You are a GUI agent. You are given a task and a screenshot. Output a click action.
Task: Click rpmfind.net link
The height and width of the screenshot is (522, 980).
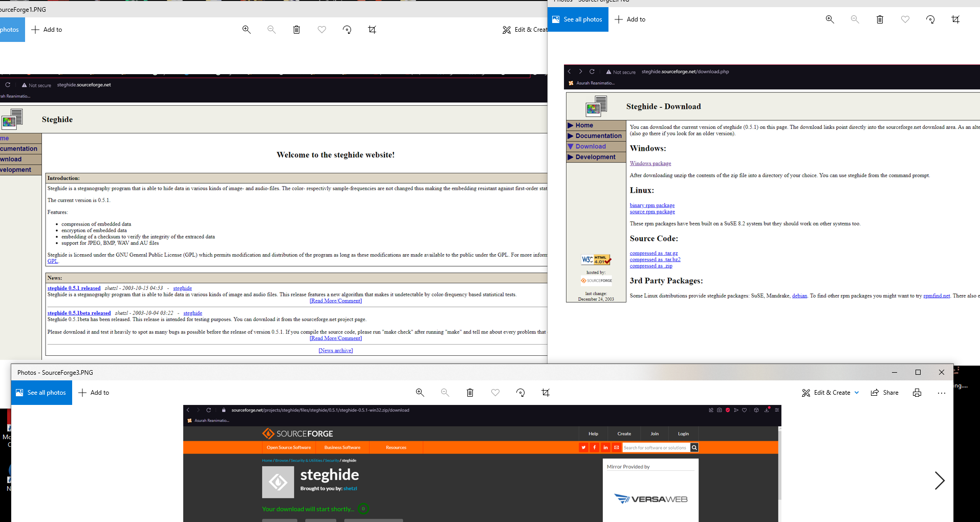[x=937, y=296]
